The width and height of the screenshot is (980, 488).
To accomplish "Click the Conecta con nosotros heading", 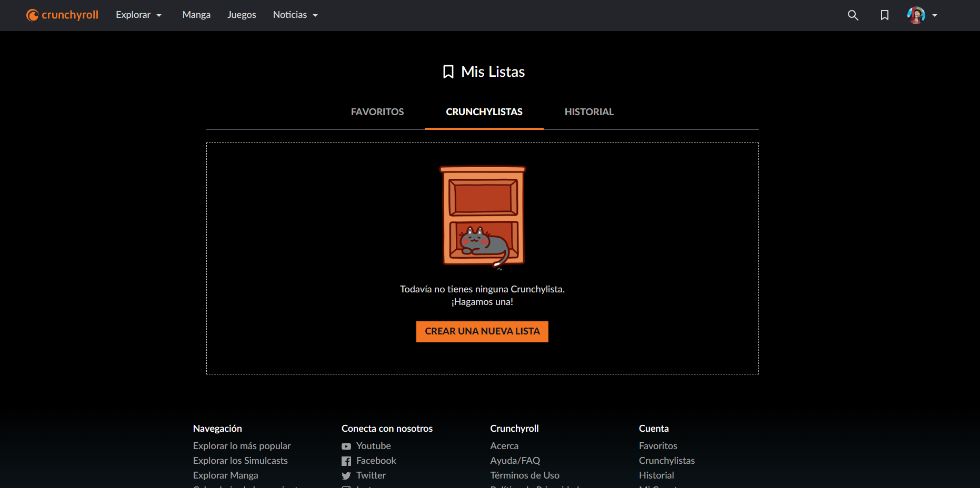I will 387,429.
